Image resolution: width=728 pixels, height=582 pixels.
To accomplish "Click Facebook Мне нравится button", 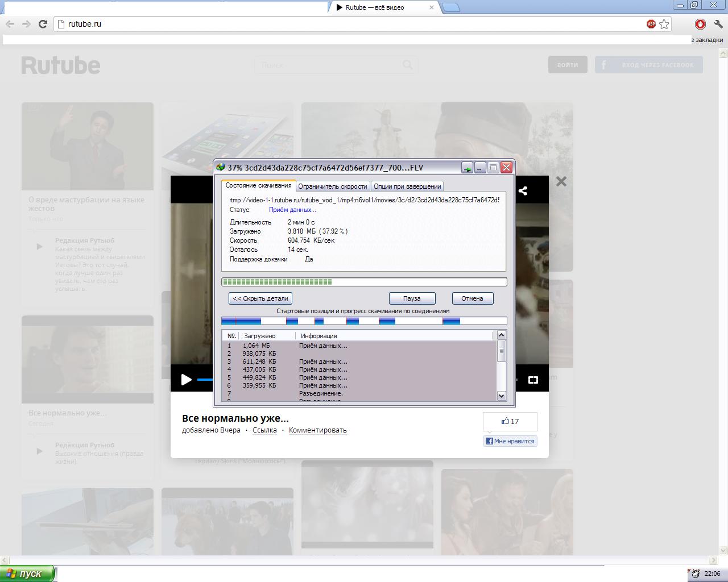I will tap(510, 440).
